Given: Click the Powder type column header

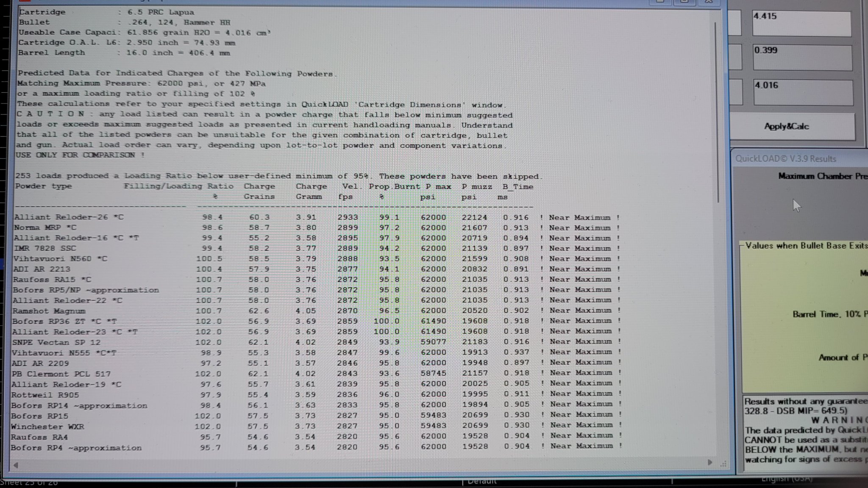Looking at the screenshot, I should coord(44,186).
